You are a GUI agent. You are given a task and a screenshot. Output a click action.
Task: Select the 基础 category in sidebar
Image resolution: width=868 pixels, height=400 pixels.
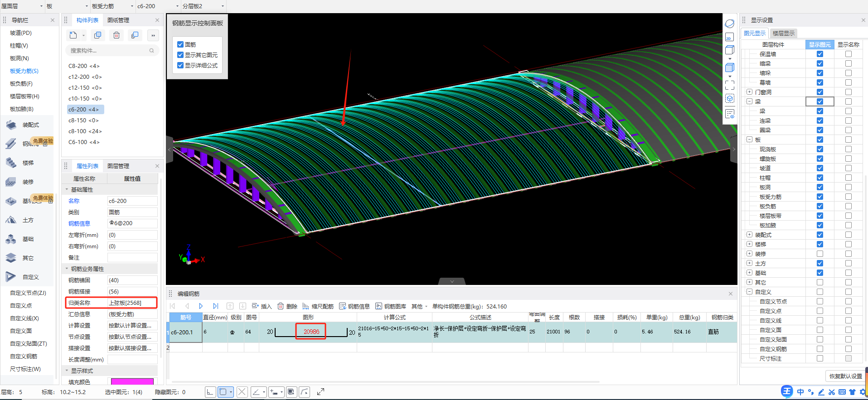[27, 239]
